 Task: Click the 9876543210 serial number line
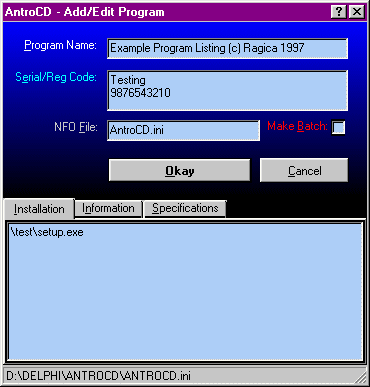[x=140, y=93]
